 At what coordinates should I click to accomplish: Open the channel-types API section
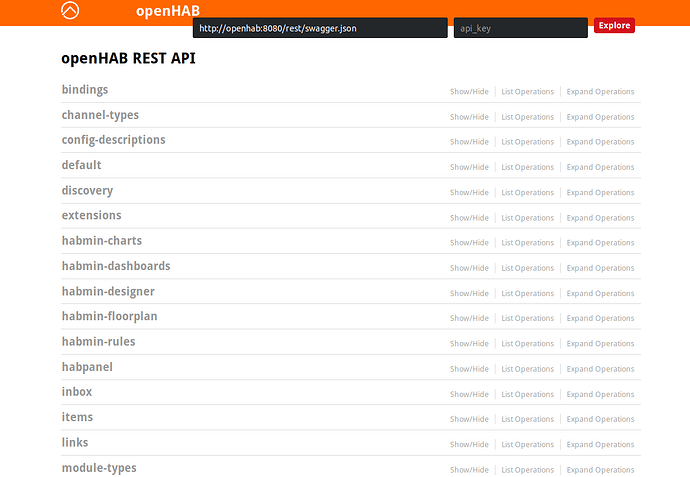[x=100, y=115]
